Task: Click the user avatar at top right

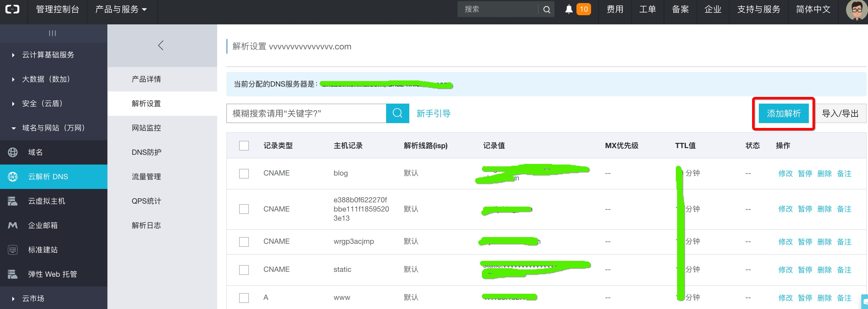Action: click(855, 9)
